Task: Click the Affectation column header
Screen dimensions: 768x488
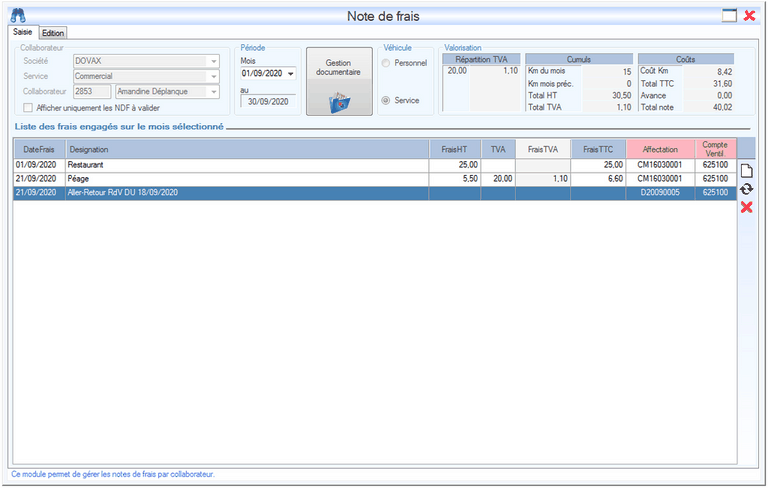Action: click(x=660, y=149)
